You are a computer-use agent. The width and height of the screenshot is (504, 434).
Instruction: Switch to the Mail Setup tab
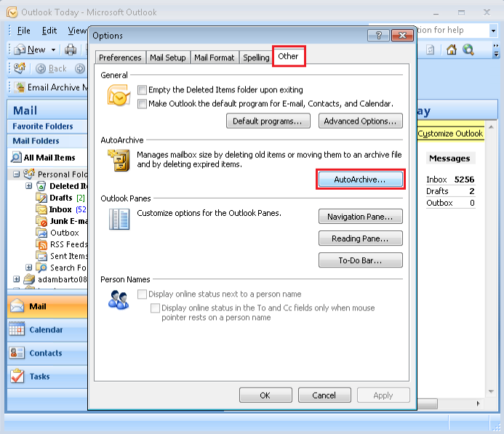[168, 57]
